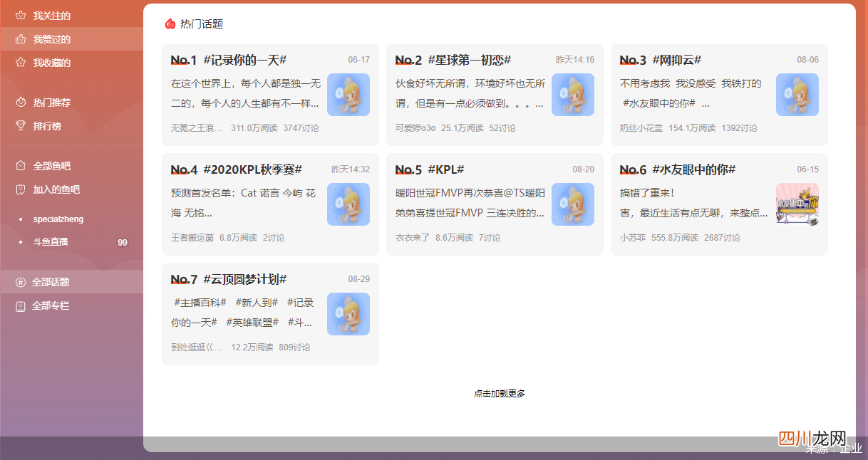868x460 pixels.
Task: Click the 搞错了重来 post excerpt
Action: (x=694, y=202)
